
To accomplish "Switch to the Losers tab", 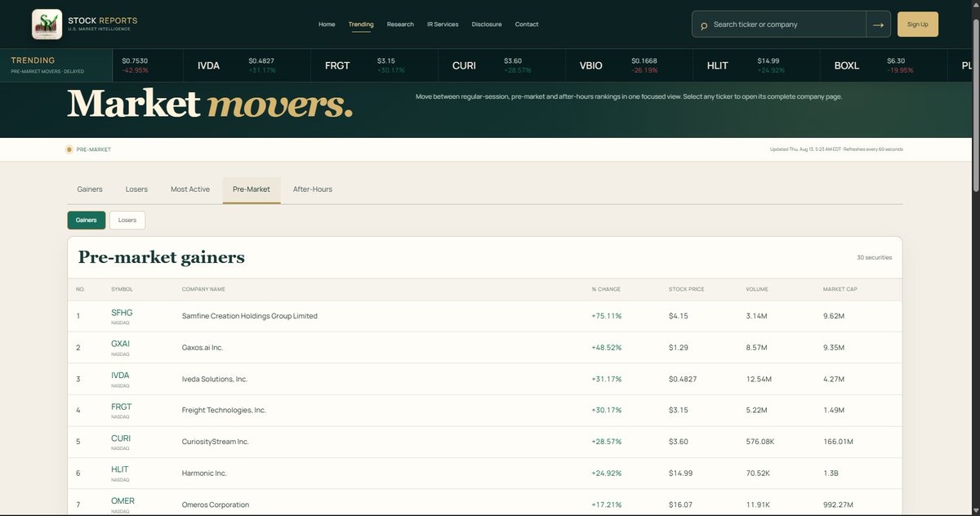I will point(136,189).
